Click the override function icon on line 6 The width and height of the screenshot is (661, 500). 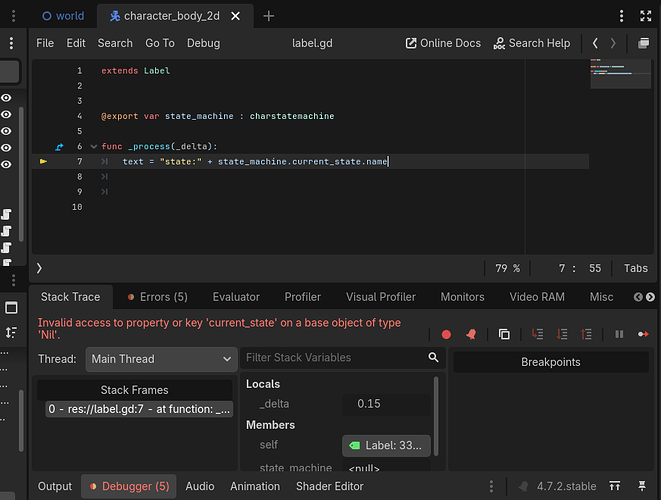tap(59, 147)
